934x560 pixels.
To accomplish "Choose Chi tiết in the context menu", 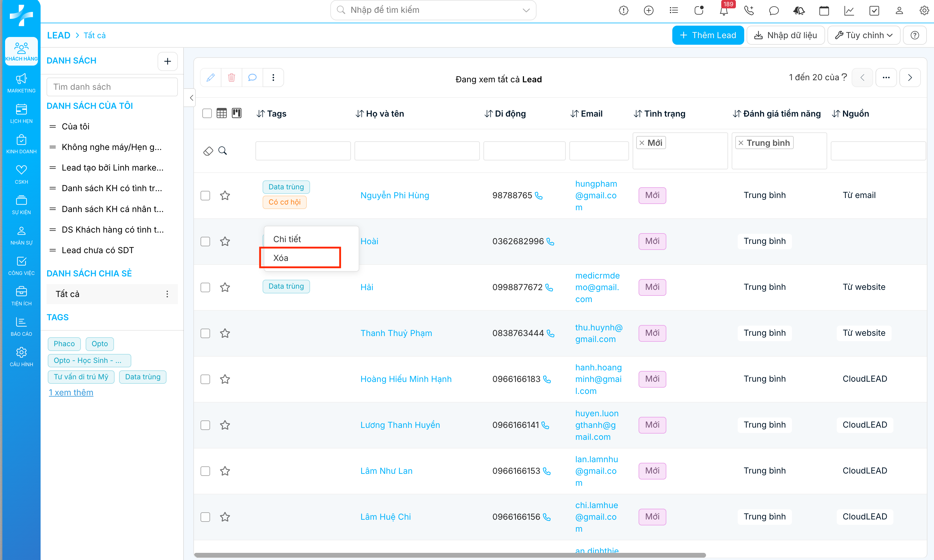I will tap(287, 239).
